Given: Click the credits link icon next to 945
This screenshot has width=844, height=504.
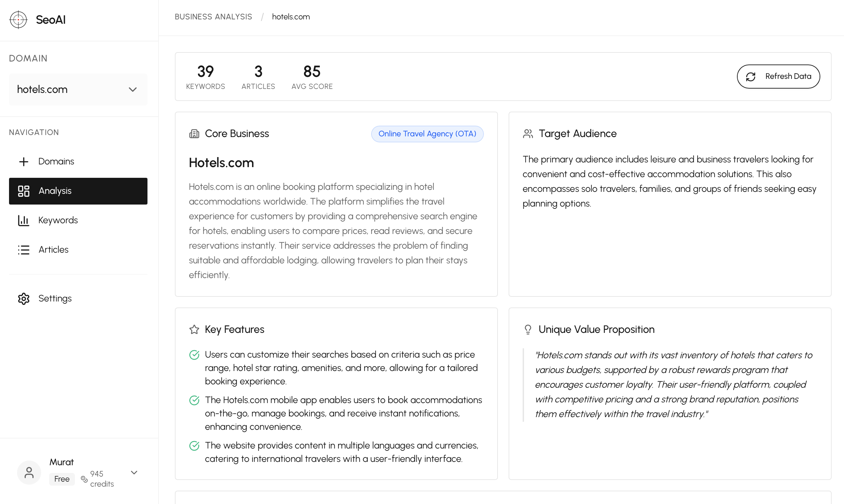Looking at the screenshot, I should [x=84, y=479].
